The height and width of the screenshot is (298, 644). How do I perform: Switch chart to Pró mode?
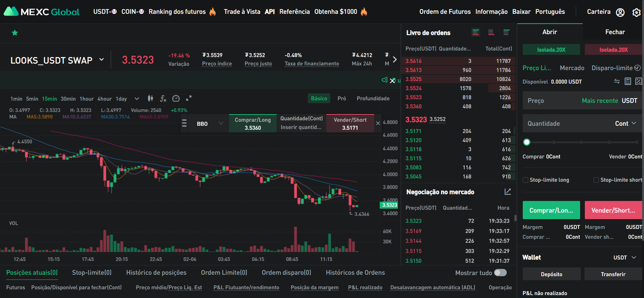tap(342, 98)
